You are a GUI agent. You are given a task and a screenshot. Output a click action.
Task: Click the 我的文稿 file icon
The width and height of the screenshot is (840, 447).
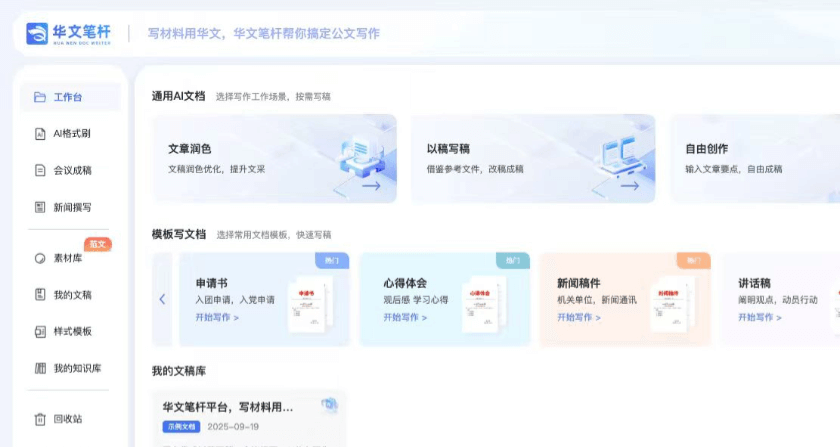click(40, 294)
